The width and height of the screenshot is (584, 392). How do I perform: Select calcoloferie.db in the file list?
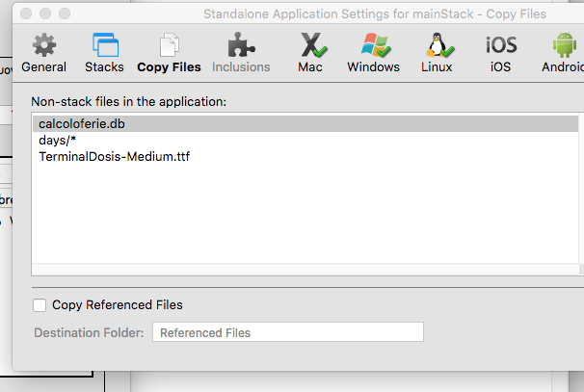pos(82,123)
